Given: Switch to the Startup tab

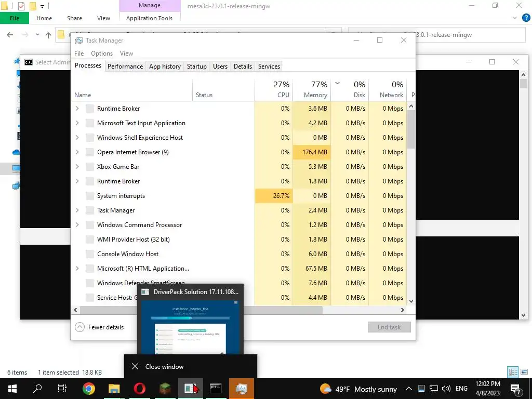Looking at the screenshot, I should coord(197,66).
